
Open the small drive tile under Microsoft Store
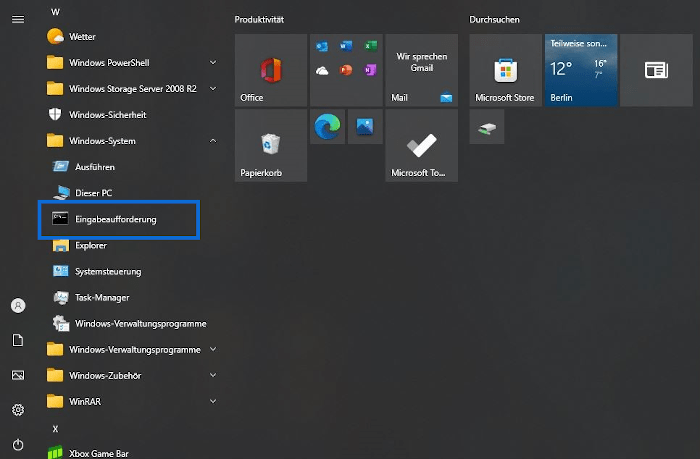pyautogui.click(x=487, y=127)
